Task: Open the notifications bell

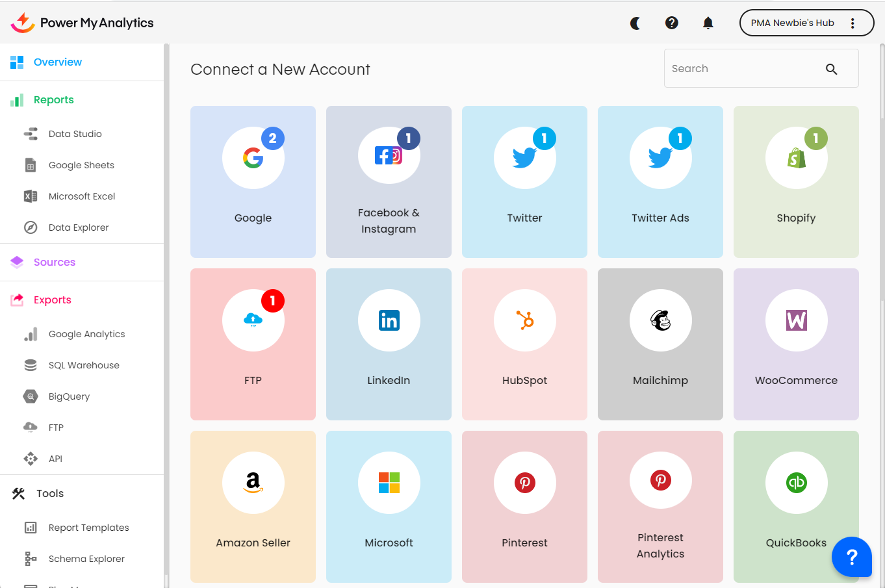Action: coord(708,23)
